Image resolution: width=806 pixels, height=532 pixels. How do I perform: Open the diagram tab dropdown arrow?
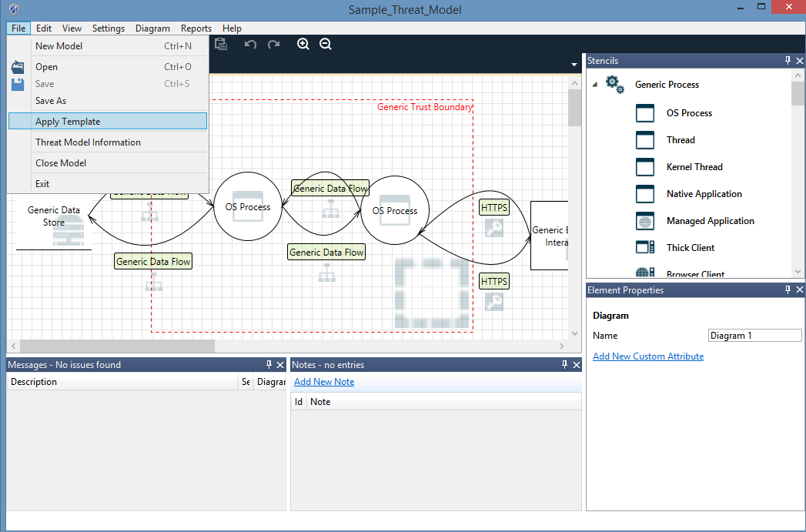(x=574, y=65)
